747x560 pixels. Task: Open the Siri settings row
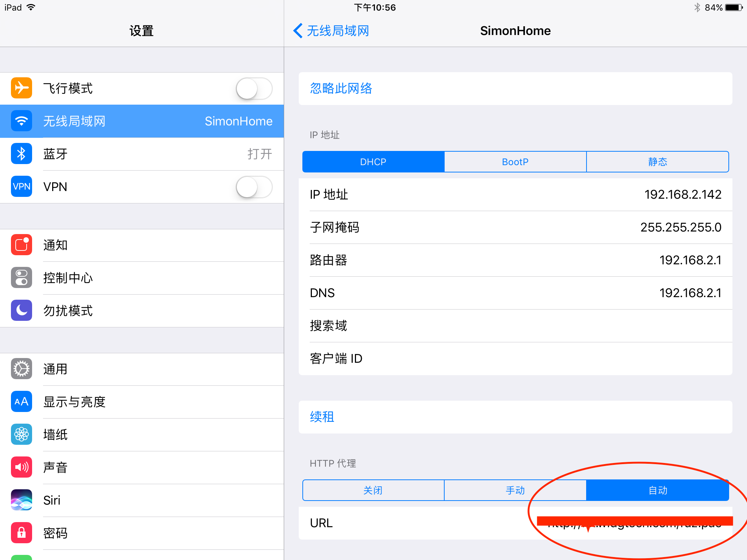point(142,500)
